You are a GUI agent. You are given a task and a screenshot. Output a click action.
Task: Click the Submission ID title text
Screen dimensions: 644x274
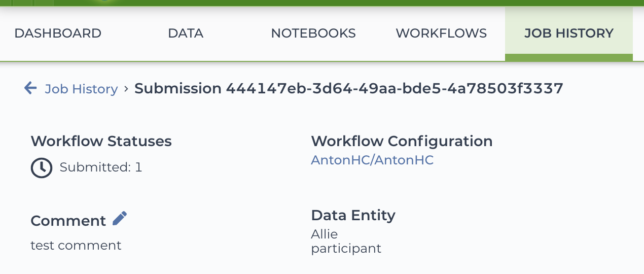click(349, 88)
